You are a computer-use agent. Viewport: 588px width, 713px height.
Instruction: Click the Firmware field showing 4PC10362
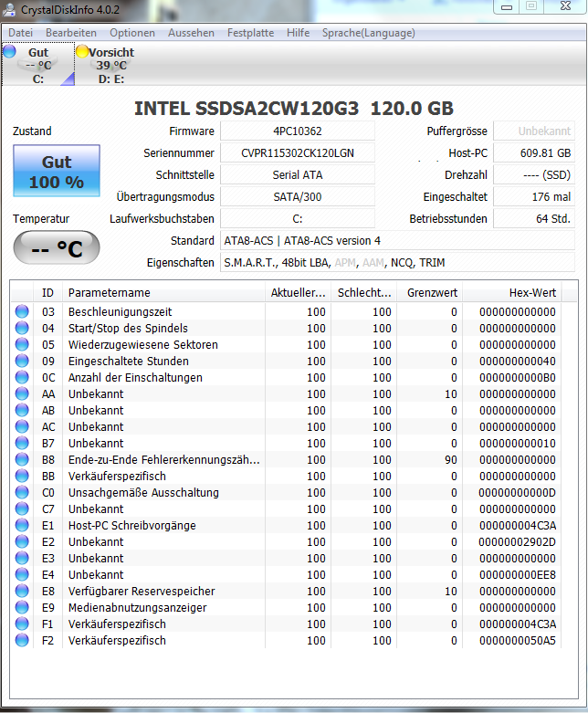point(298,131)
